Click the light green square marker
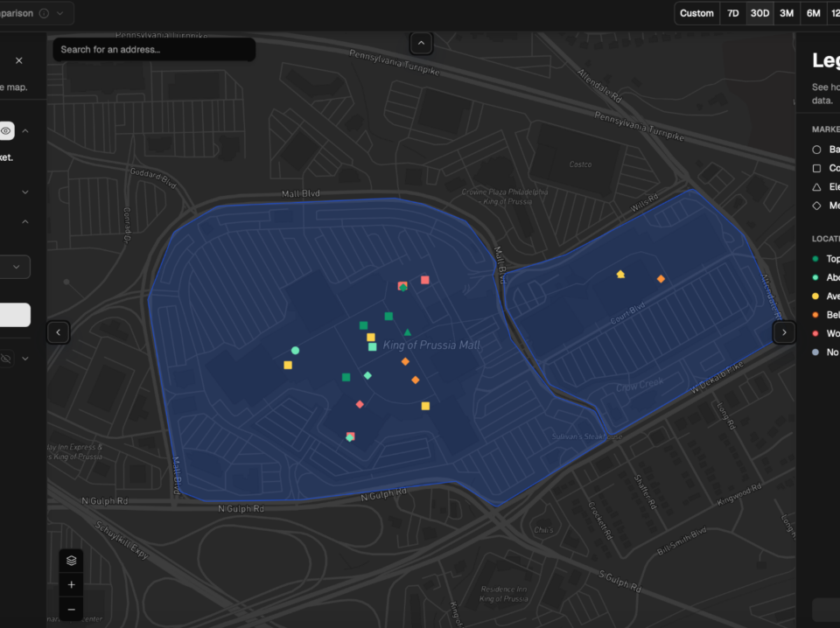Viewport: 840px width, 628px height. tap(373, 347)
